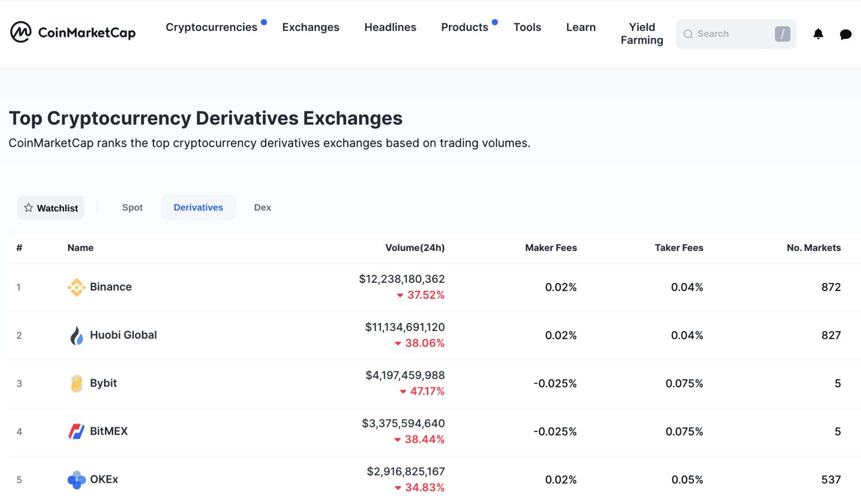Go to the Yield Farming page

pos(642,34)
